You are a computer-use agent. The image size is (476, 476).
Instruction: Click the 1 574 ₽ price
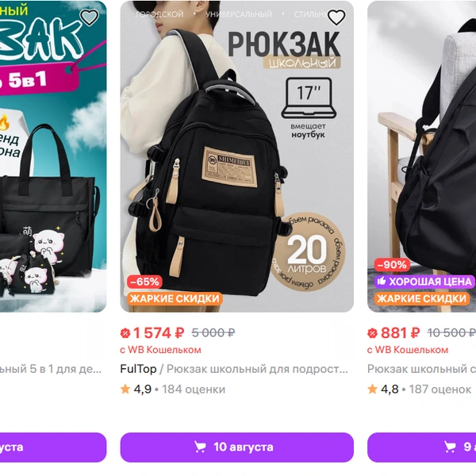(x=159, y=333)
